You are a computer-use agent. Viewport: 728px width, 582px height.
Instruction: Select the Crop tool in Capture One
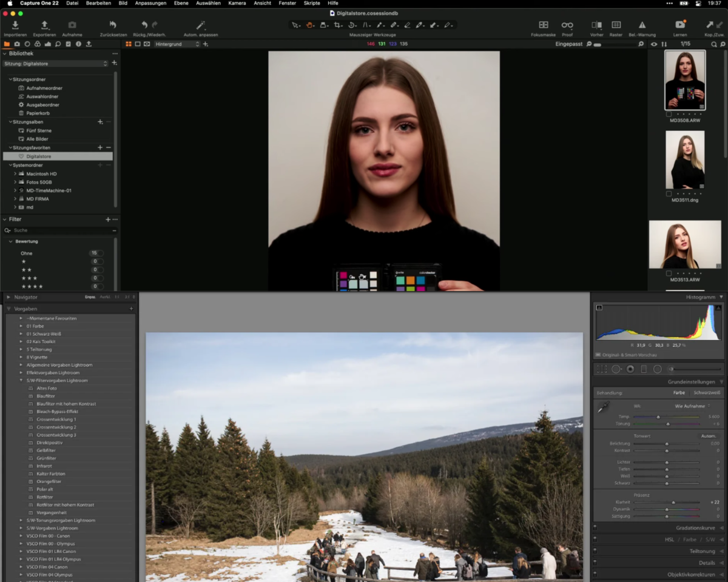(338, 25)
